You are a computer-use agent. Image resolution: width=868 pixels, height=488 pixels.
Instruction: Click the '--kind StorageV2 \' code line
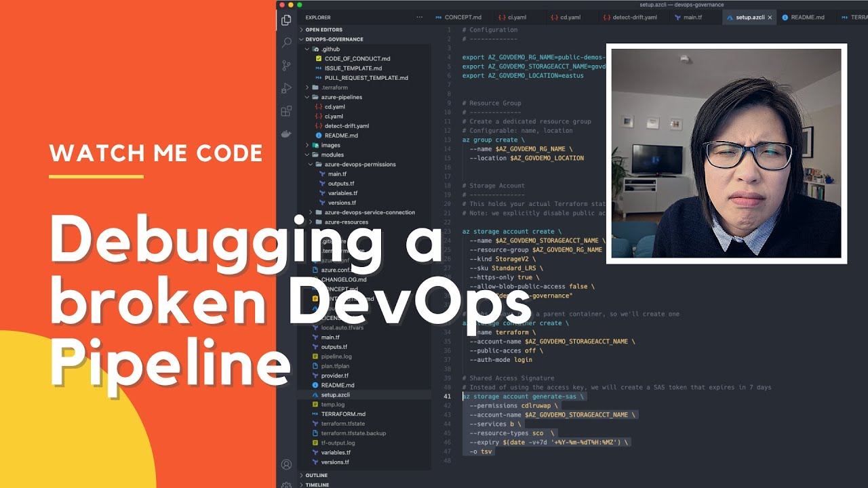coord(502,259)
